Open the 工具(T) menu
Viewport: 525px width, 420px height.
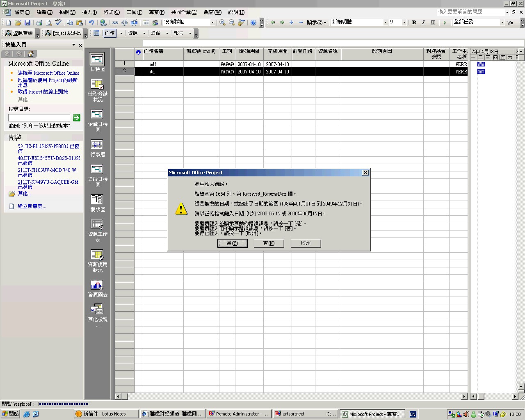134,12
